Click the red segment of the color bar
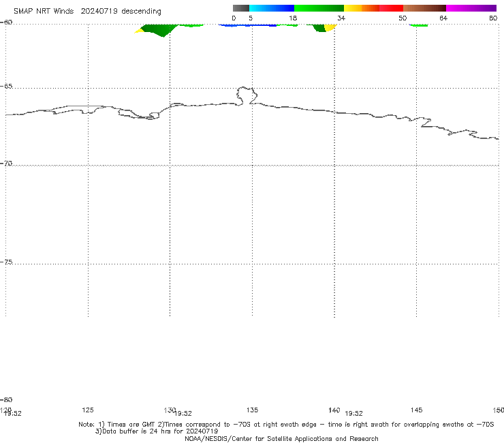The height and width of the screenshot is (443, 504). click(x=391, y=8)
